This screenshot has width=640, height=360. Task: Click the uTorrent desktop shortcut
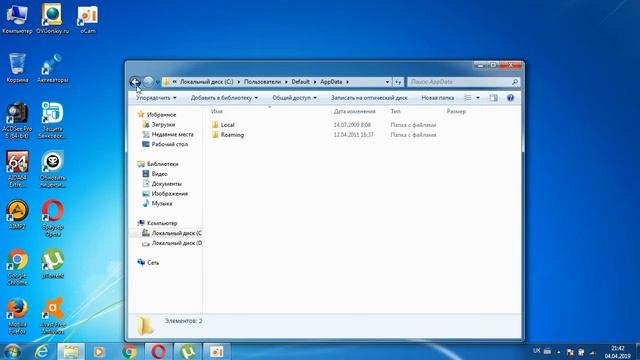(52, 263)
